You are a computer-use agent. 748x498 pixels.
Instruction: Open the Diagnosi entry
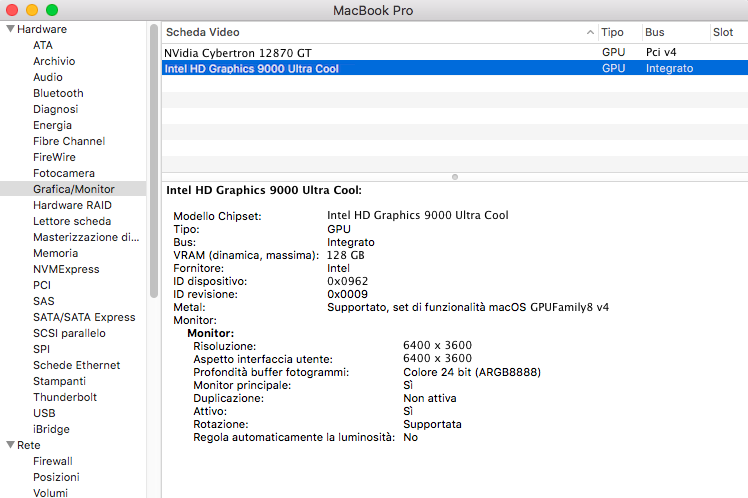coord(55,109)
